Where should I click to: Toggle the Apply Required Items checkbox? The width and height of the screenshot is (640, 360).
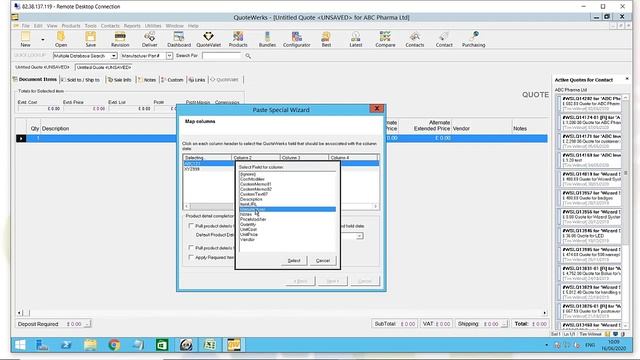pos(191,258)
